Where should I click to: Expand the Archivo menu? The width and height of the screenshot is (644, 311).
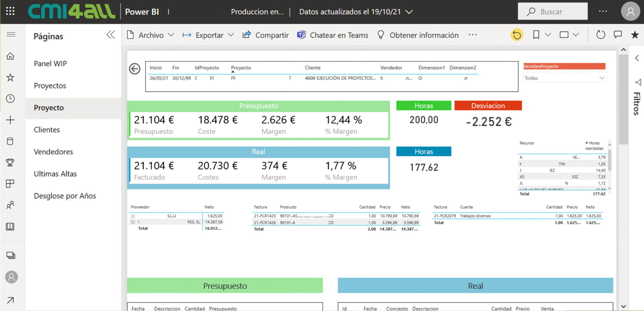pos(150,35)
